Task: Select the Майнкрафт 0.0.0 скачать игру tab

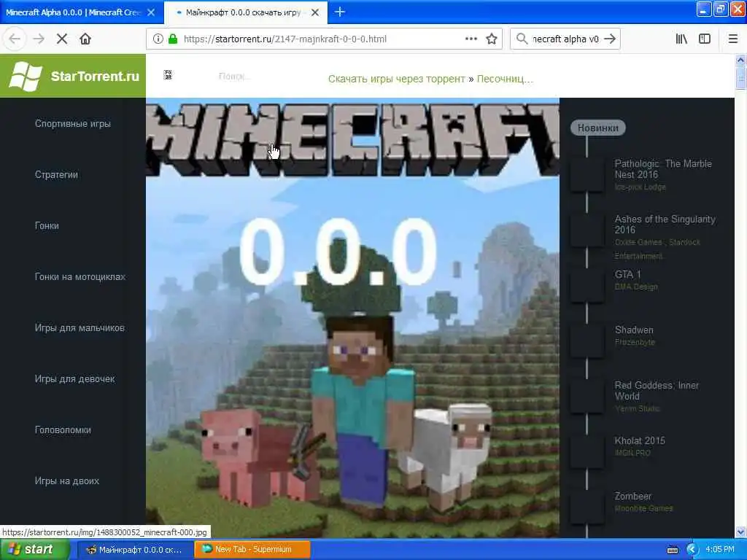Action: [x=243, y=12]
